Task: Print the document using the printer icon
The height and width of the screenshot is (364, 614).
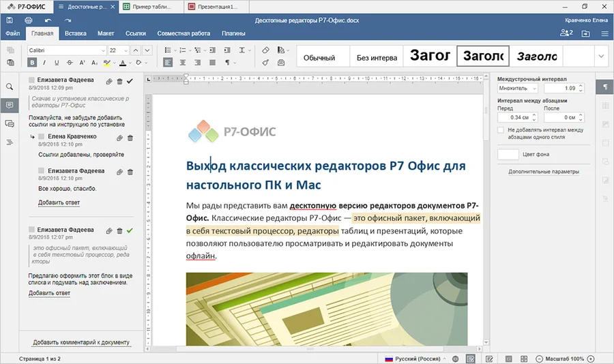Action: [x=28, y=20]
